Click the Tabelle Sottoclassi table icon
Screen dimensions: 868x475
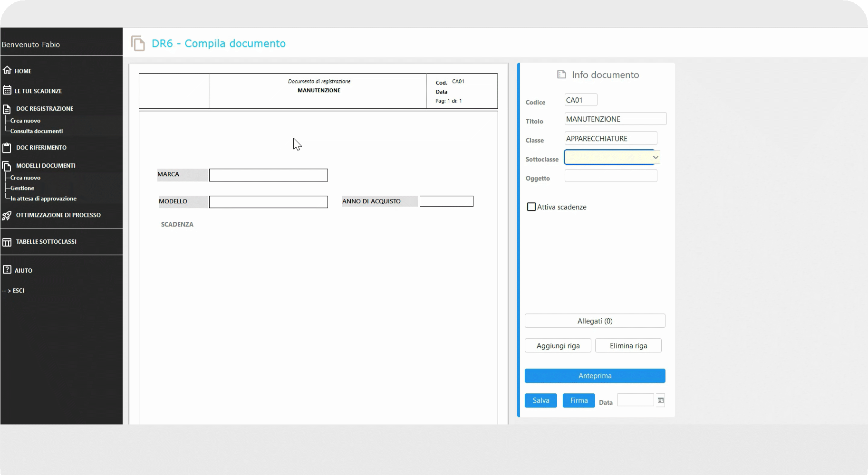(7, 242)
